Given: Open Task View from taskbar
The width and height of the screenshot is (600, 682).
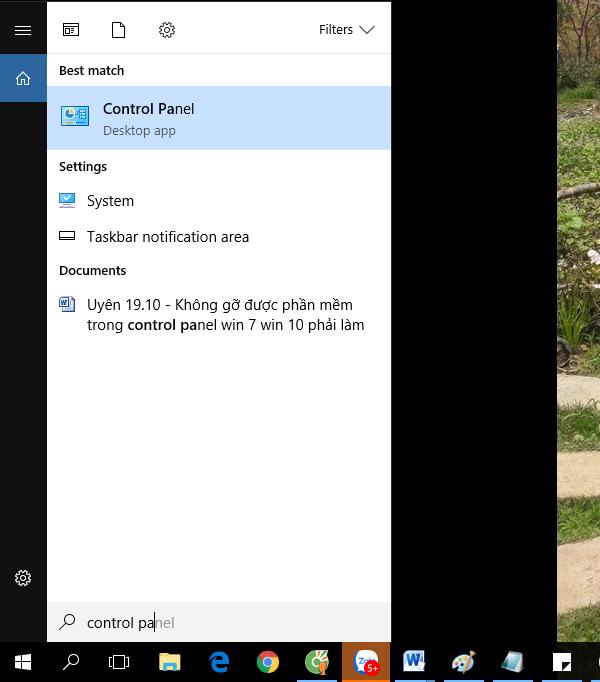Looking at the screenshot, I should coord(119,662).
